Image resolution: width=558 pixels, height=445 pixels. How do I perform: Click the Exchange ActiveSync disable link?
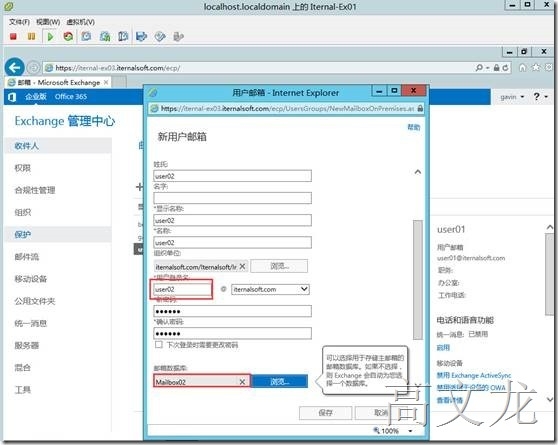[x=474, y=375]
